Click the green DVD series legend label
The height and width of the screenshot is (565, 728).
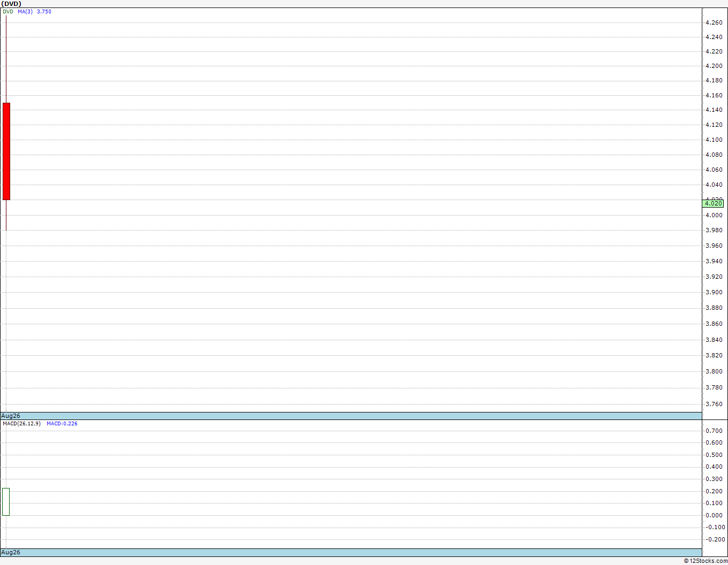click(8, 12)
